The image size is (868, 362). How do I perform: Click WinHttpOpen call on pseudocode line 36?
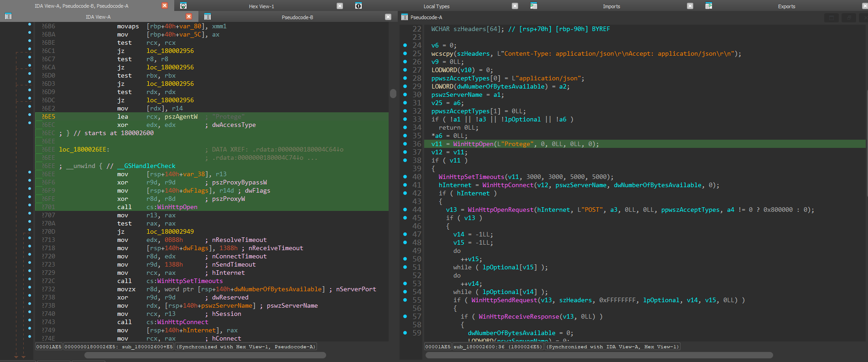click(x=473, y=144)
